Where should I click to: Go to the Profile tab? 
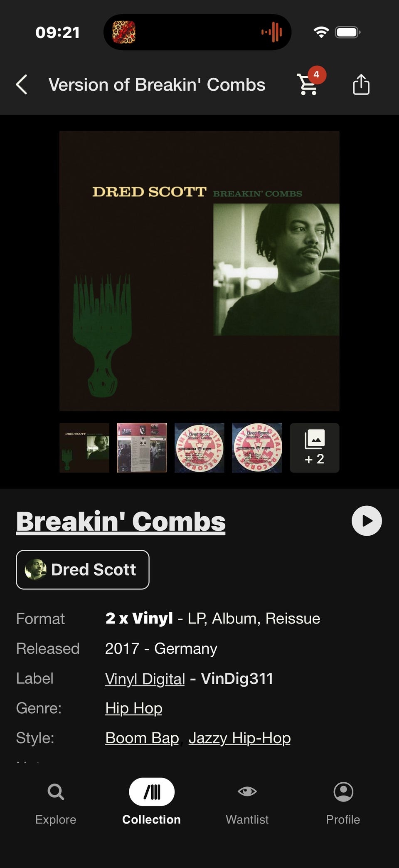click(343, 803)
